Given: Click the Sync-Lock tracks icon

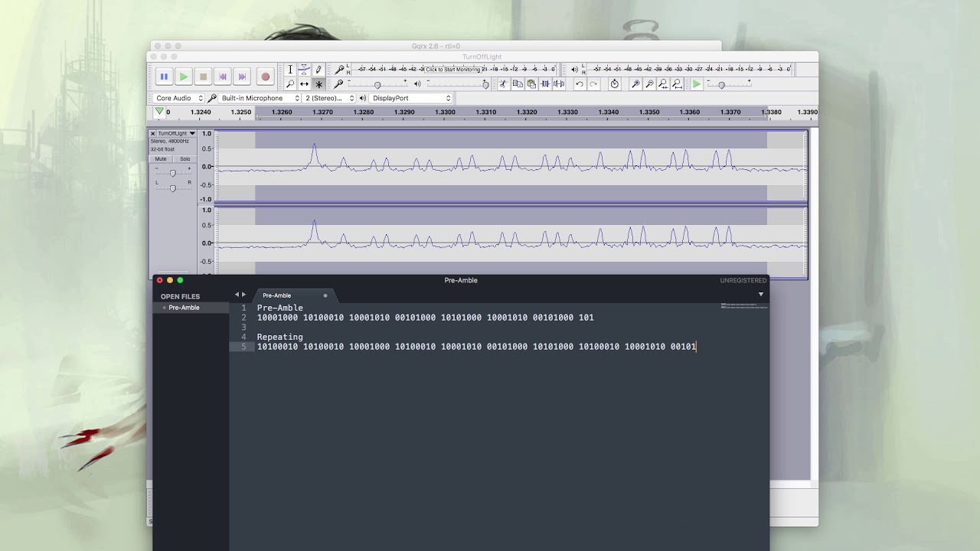Looking at the screenshot, I should (614, 84).
